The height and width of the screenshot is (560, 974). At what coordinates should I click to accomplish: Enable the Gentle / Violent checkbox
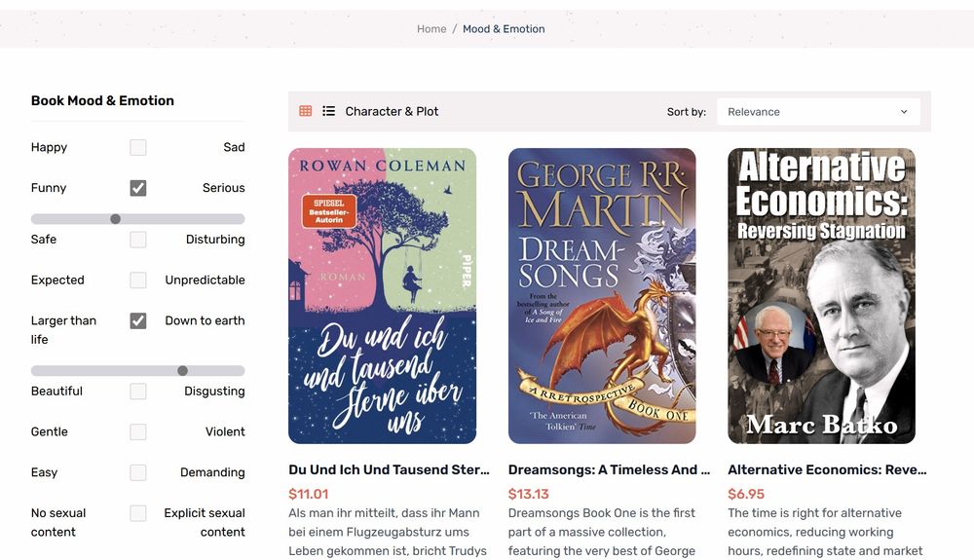tap(138, 431)
